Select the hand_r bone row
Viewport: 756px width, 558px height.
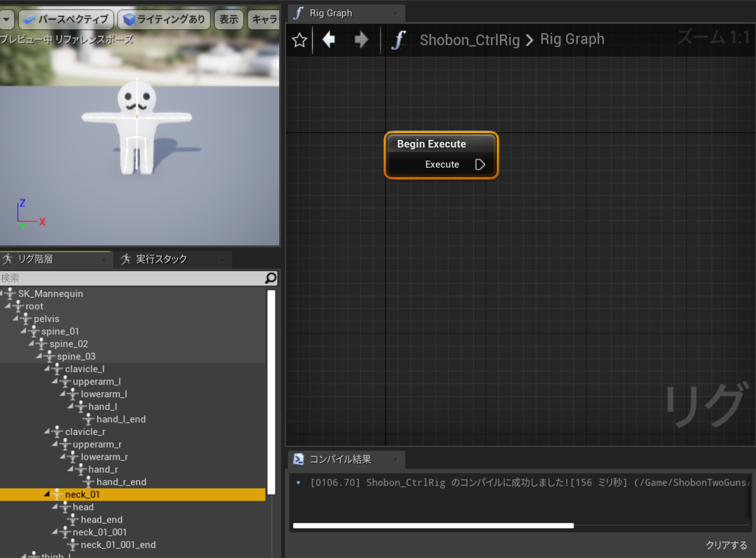click(x=132, y=469)
